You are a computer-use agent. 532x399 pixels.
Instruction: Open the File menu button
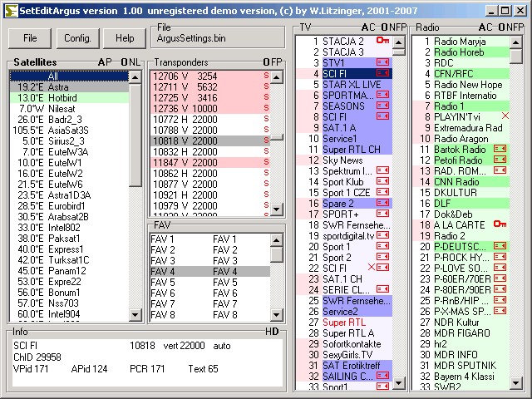click(x=30, y=38)
